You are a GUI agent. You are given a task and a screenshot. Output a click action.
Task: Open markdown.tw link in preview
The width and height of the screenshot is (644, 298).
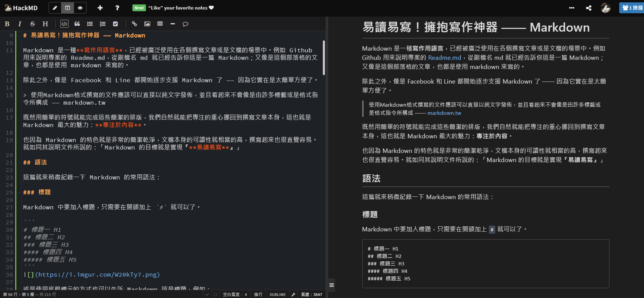pyautogui.click(x=444, y=113)
